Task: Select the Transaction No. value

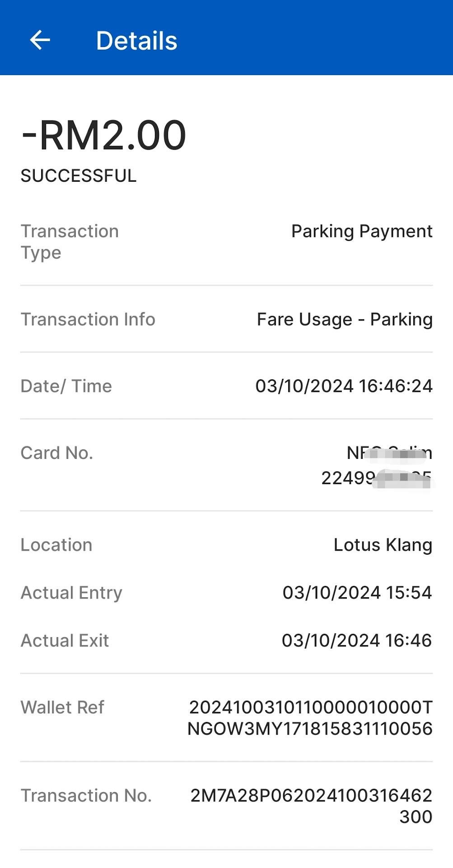Action: pos(311,806)
